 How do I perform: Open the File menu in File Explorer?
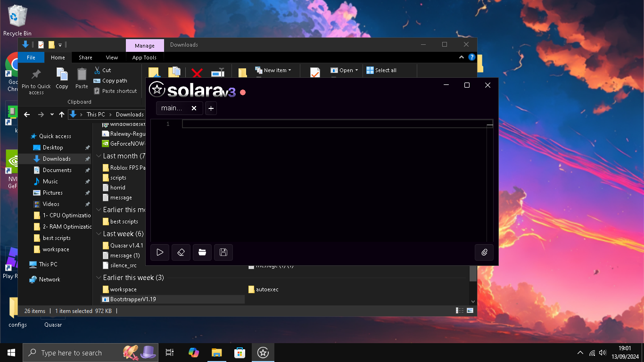[31, 58]
